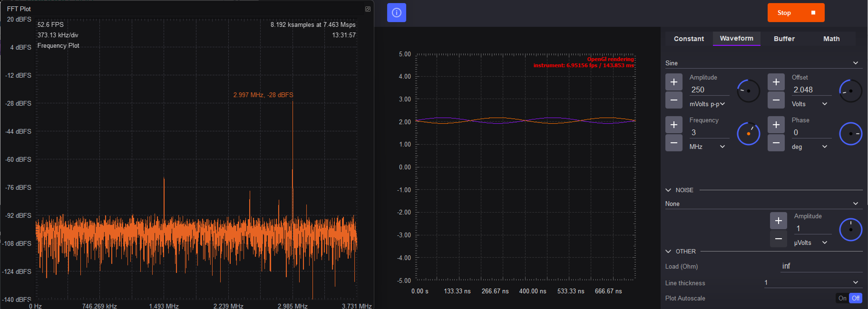Edit the Amplitude value 250
This screenshot has height=309, width=868.
coord(709,90)
